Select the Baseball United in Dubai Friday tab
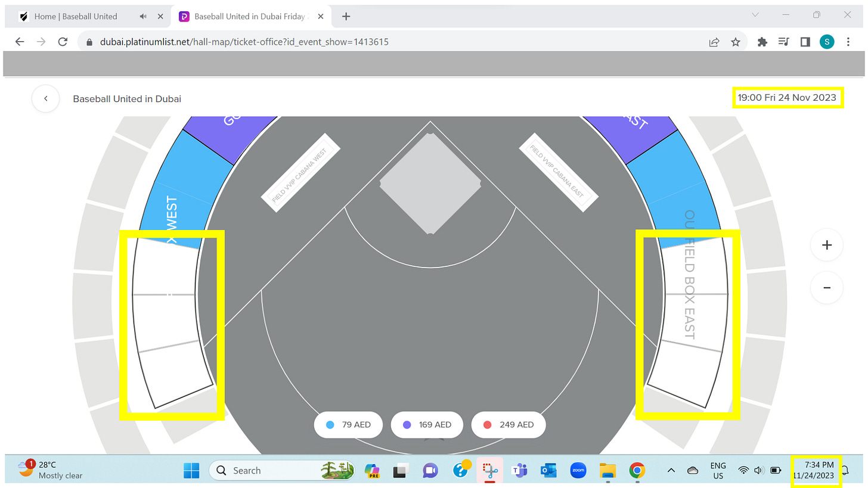The image size is (868, 488). pyautogui.click(x=250, y=16)
